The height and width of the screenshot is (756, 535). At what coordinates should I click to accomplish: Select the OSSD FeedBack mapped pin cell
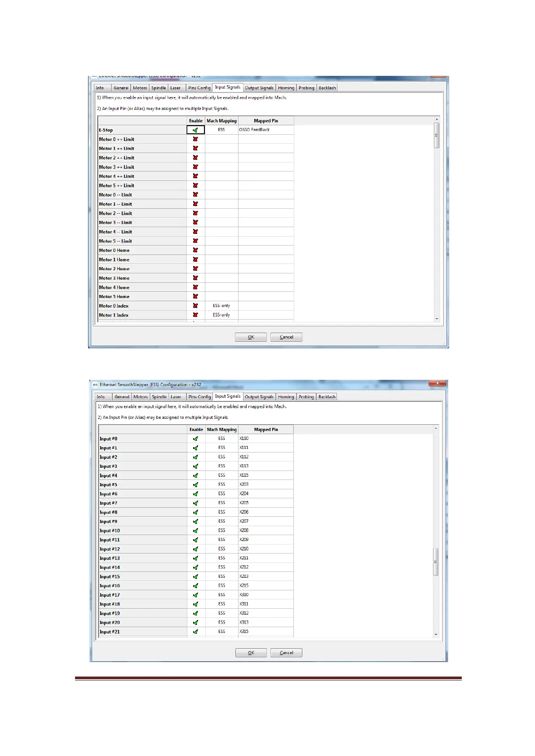click(266, 130)
